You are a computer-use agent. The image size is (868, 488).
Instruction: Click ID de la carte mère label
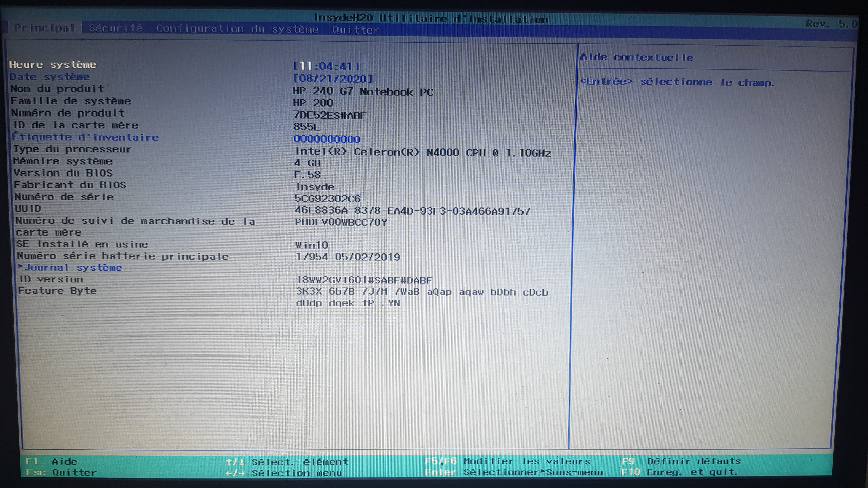[x=76, y=125]
